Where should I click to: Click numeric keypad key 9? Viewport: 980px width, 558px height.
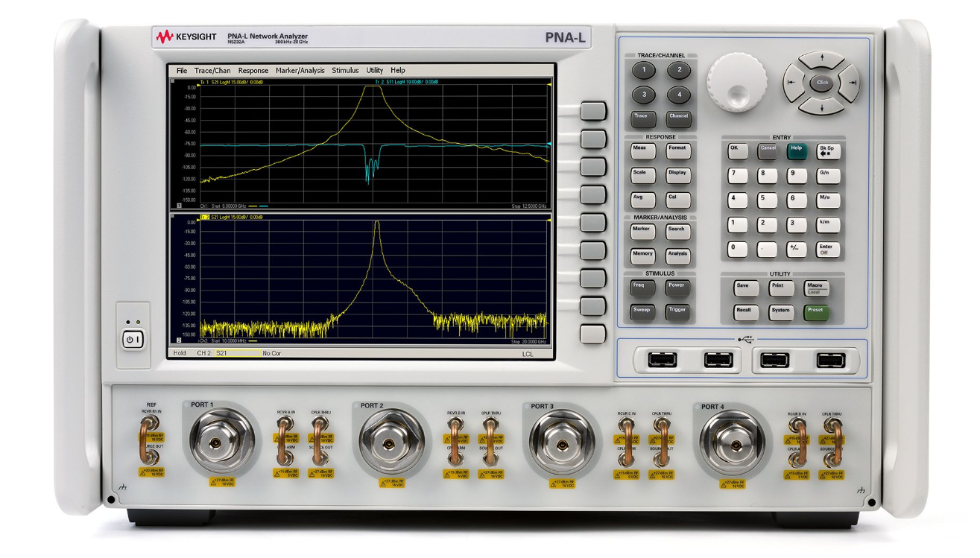coord(797,176)
